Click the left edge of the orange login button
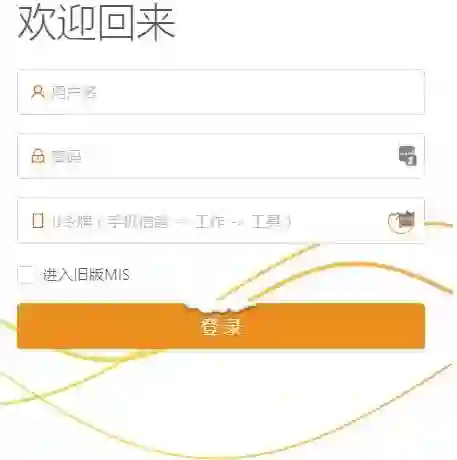The width and height of the screenshot is (457, 460). point(23,326)
